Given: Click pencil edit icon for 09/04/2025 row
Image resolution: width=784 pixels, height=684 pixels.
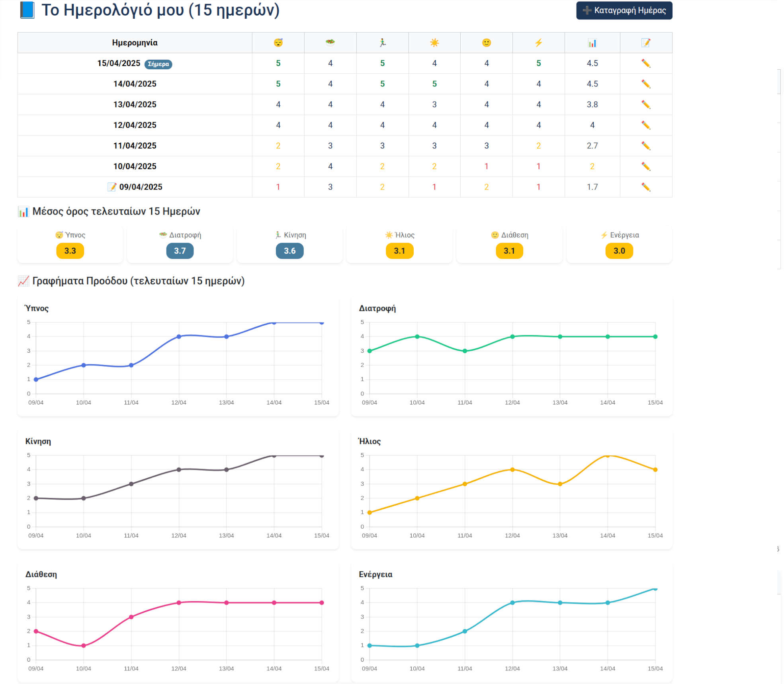Looking at the screenshot, I should pyautogui.click(x=645, y=187).
